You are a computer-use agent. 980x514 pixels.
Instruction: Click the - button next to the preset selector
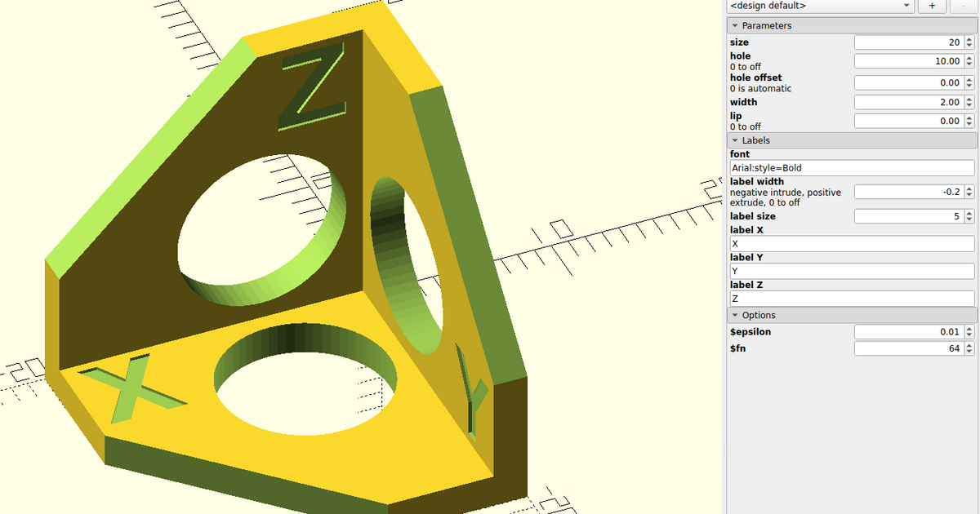964,6
